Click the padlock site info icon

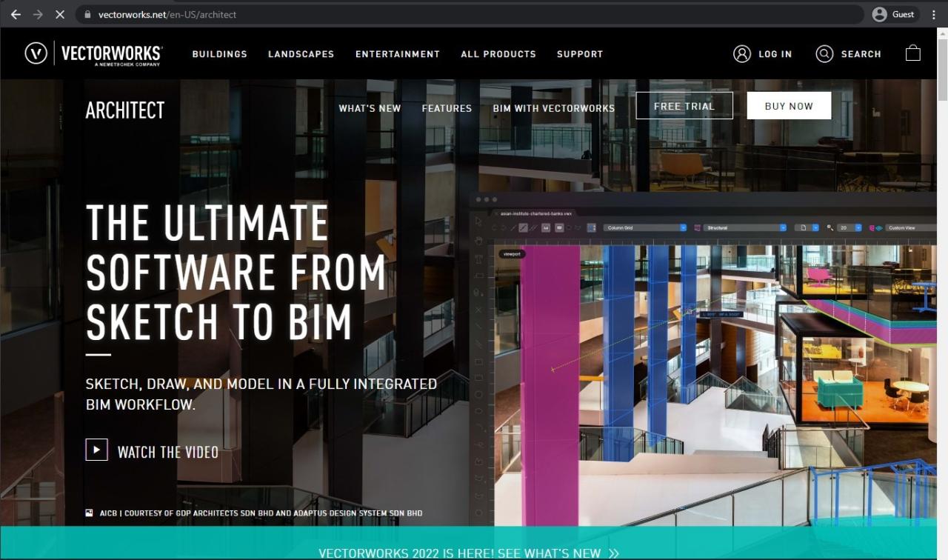click(87, 14)
